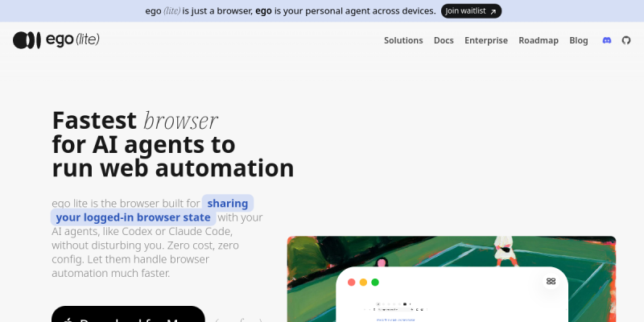The height and width of the screenshot is (322, 644).
Task: Click the ego (lite) logo
Action: pos(56,40)
